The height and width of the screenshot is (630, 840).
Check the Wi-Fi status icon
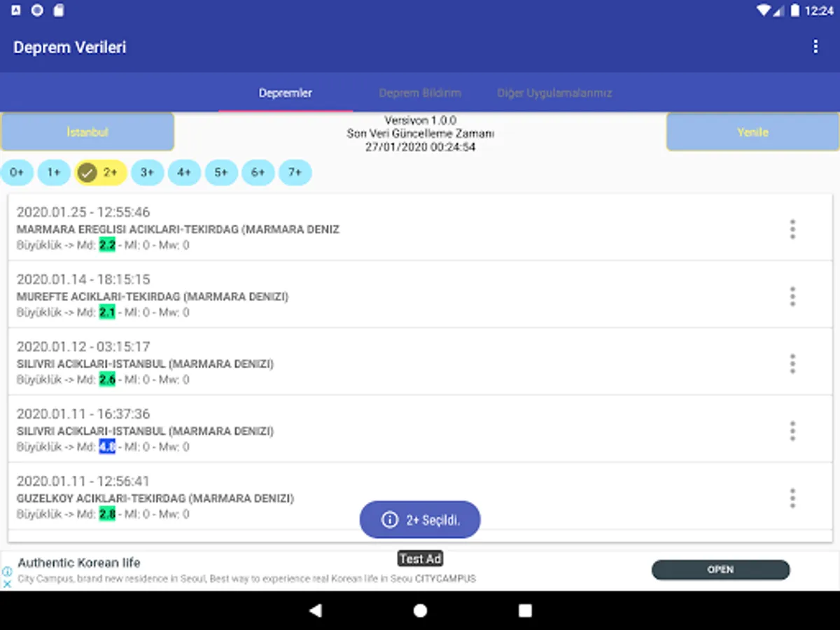764,10
